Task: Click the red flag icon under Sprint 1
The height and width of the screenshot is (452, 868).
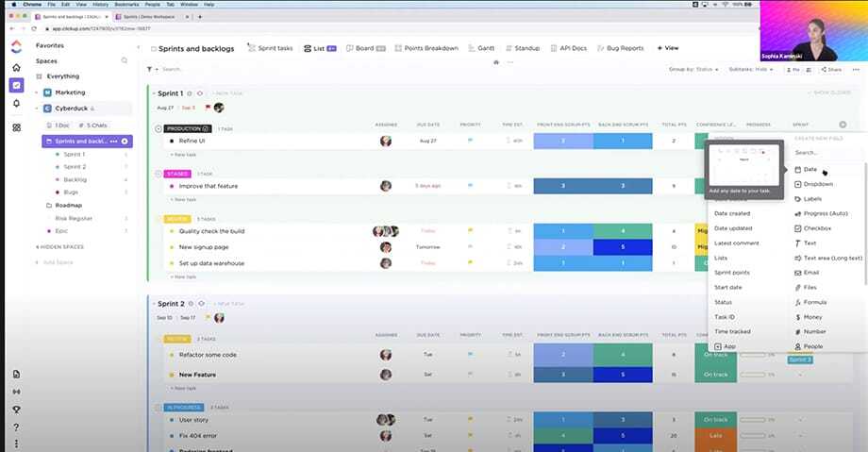Action: tap(208, 108)
